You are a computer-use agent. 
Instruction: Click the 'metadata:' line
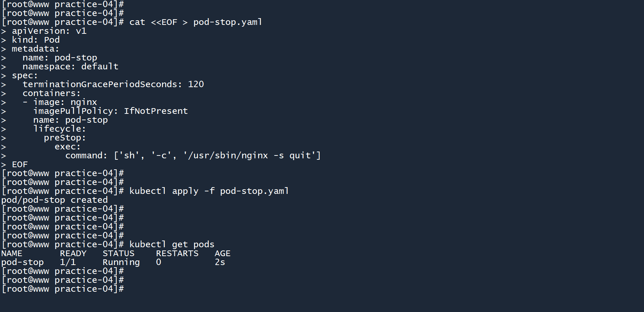click(35, 49)
